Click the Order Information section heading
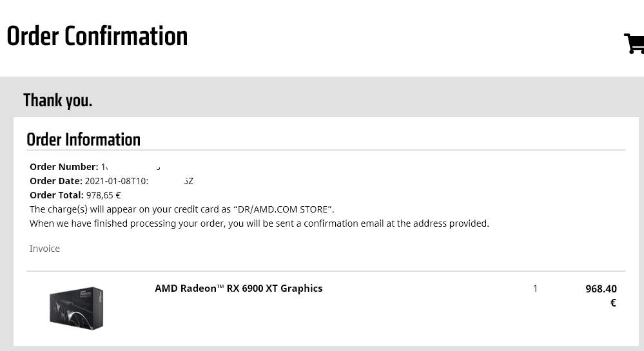644x351 pixels. [83, 140]
